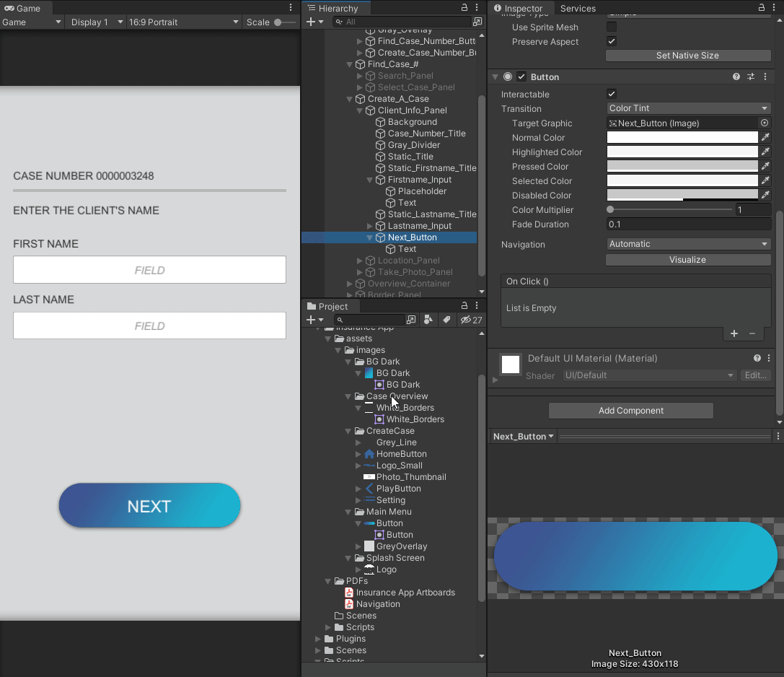Lock the Hierarchy panel

[x=464, y=7]
